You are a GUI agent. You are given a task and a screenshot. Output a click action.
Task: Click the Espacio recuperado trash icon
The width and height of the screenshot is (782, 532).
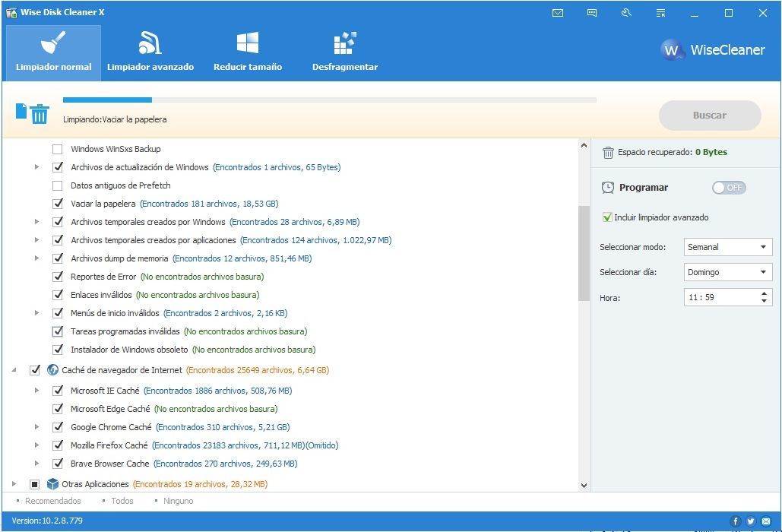point(608,153)
